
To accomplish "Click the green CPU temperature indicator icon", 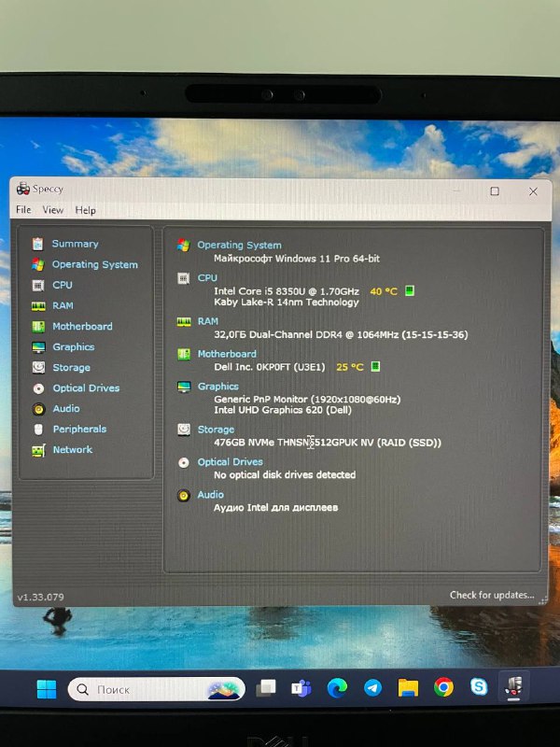I will [x=409, y=290].
